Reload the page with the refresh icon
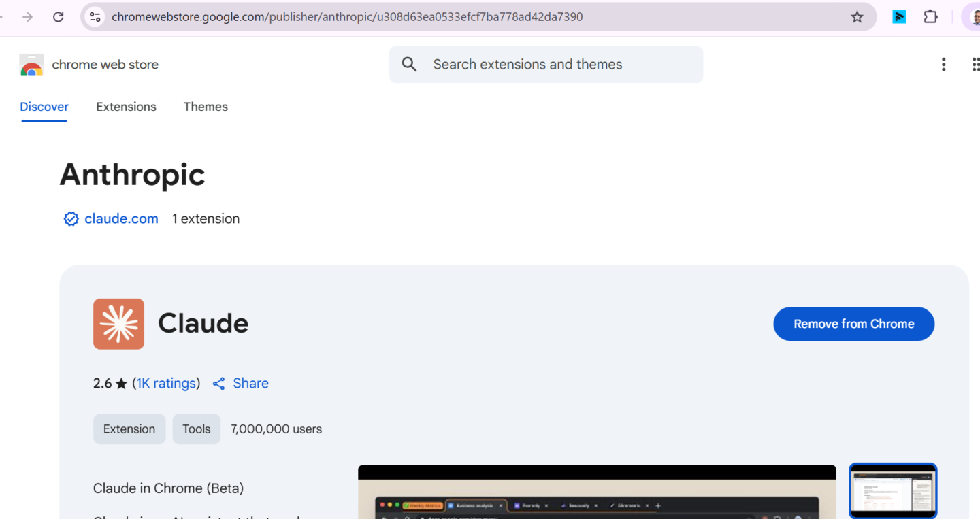Screen dimensions: 980x519 tap(59, 17)
